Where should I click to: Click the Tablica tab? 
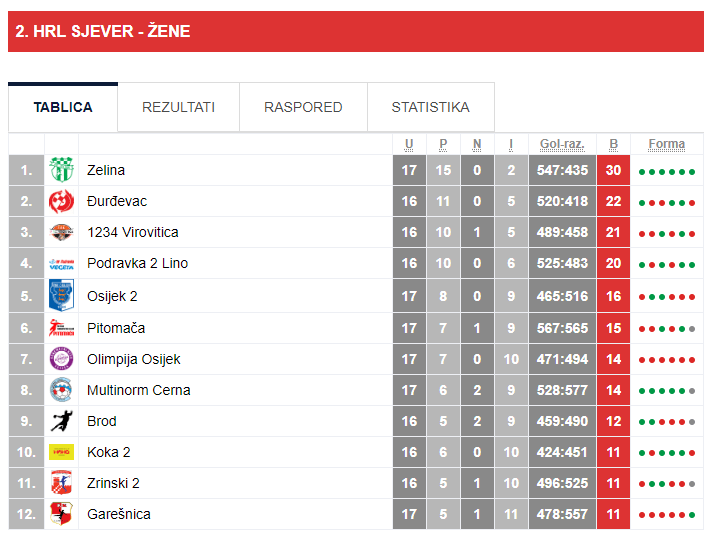pyautogui.click(x=63, y=107)
